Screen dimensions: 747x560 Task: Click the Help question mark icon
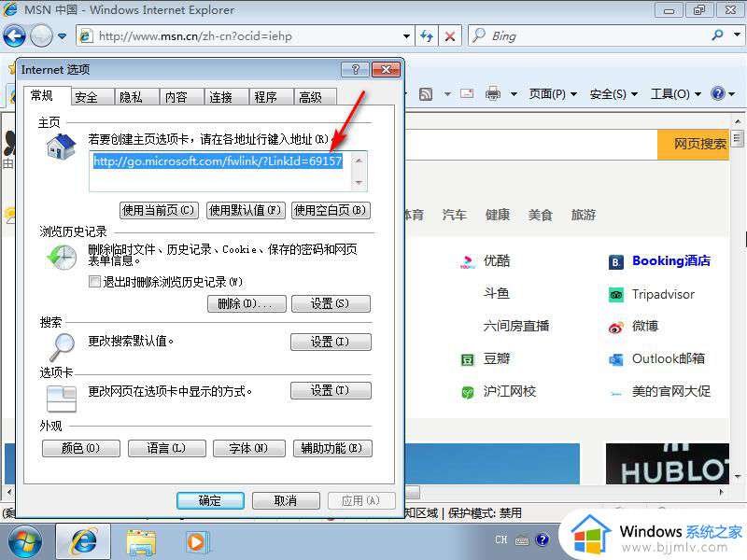pos(717,93)
